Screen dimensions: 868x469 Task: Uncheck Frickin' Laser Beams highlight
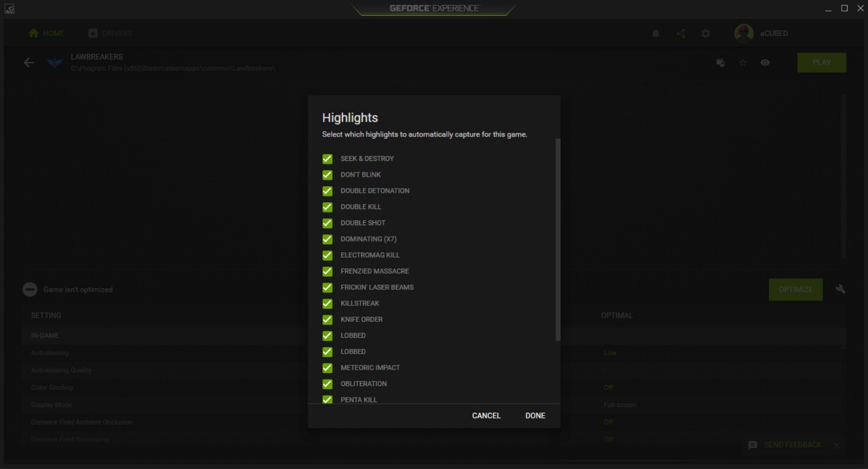(327, 288)
